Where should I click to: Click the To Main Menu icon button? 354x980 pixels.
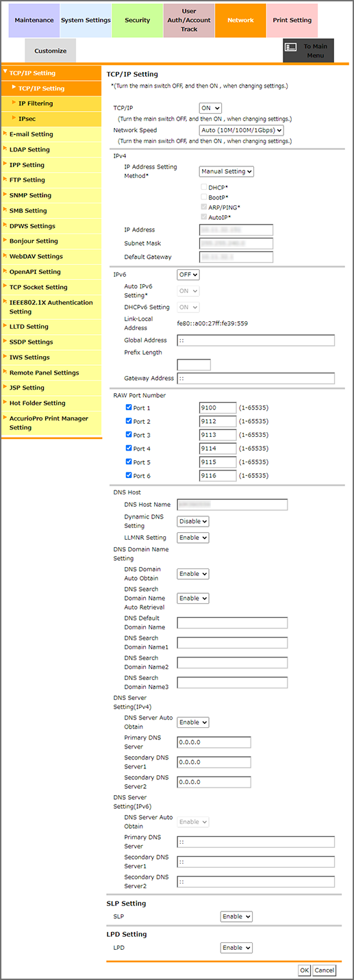tap(308, 51)
